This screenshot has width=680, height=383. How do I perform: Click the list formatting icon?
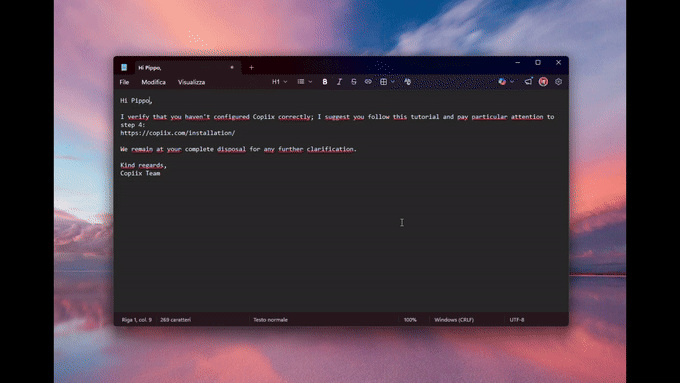point(301,82)
